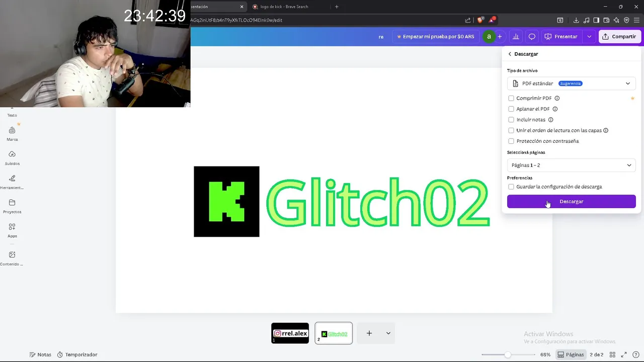
Task: Select page 1 thumbnail 'rrel.alex'
Action: 290,333
